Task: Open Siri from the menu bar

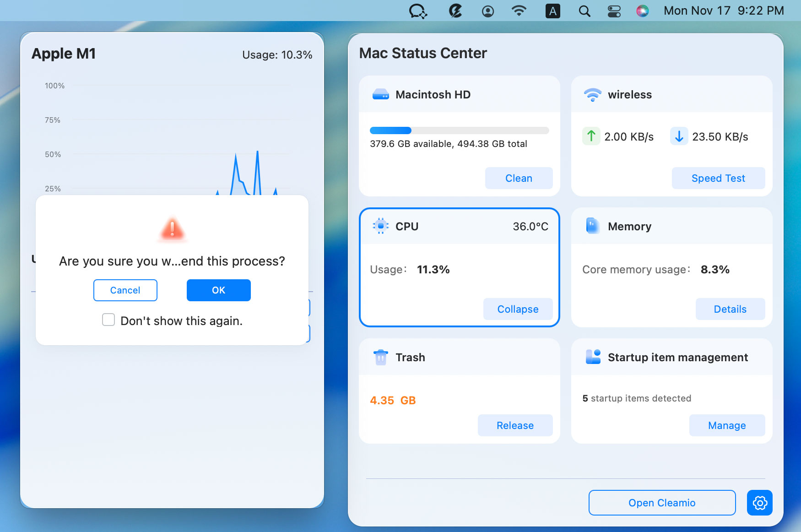Action: point(642,11)
